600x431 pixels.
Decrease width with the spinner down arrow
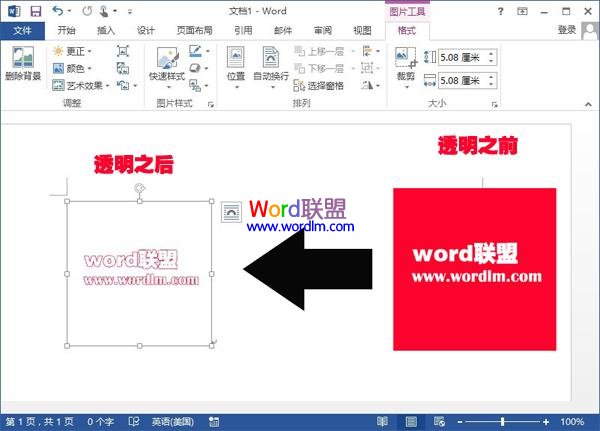492,85
